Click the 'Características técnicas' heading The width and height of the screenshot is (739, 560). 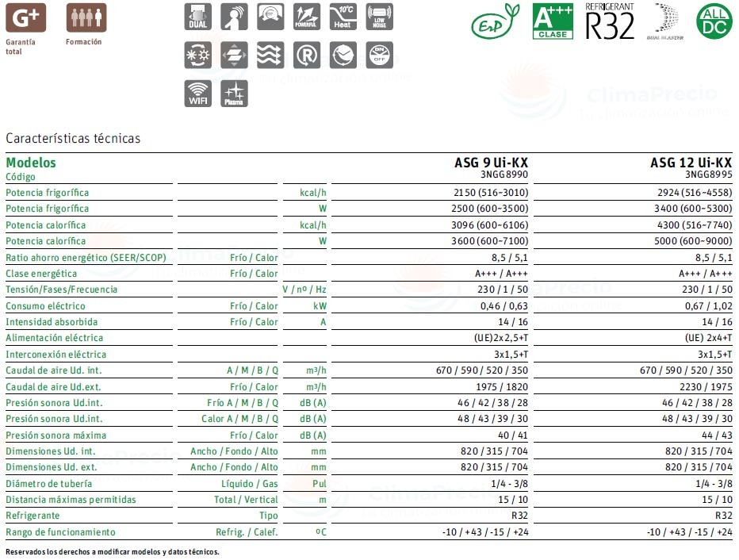coord(73,138)
